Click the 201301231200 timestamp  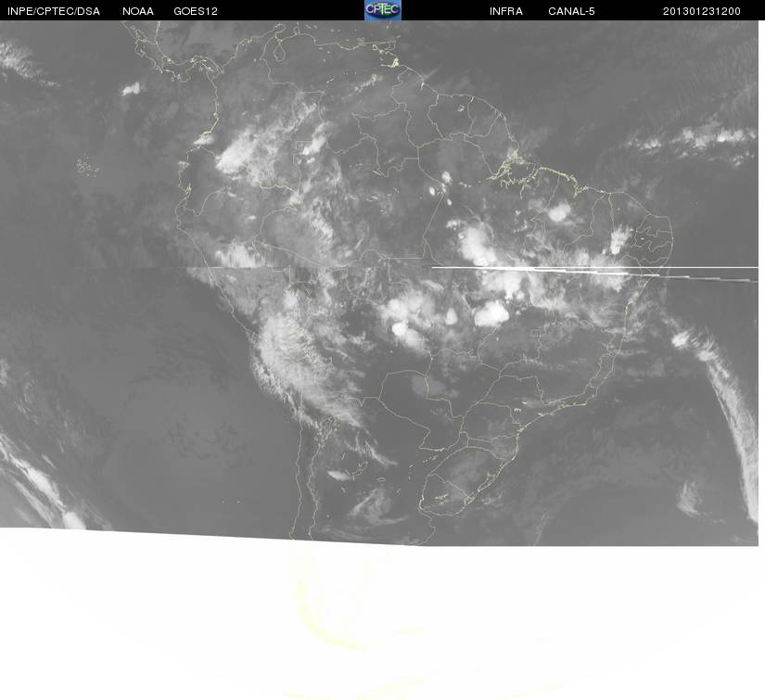click(x=702, y=11)
